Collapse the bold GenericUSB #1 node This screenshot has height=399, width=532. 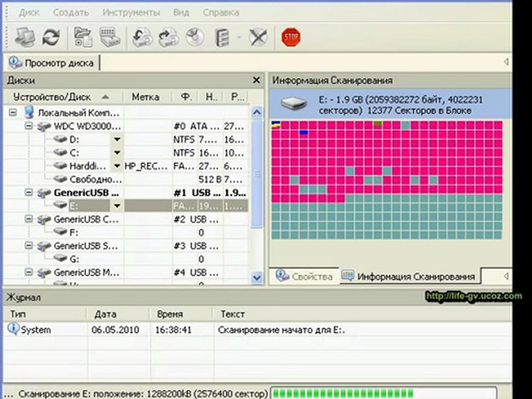coord(28,192)
